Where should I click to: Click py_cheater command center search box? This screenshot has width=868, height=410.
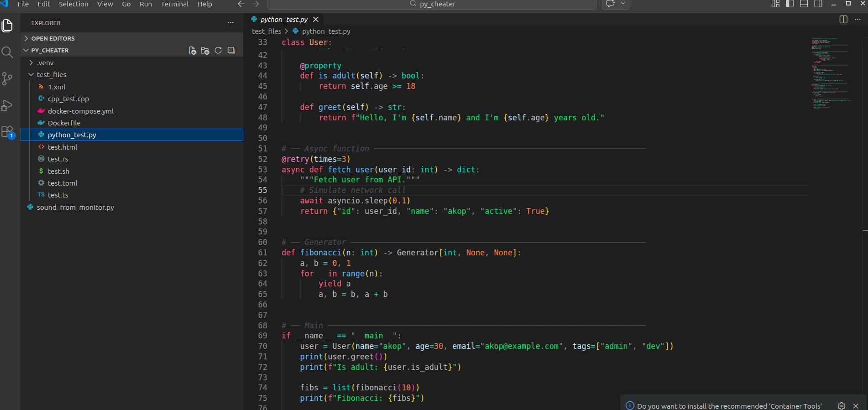pos(432,4)
